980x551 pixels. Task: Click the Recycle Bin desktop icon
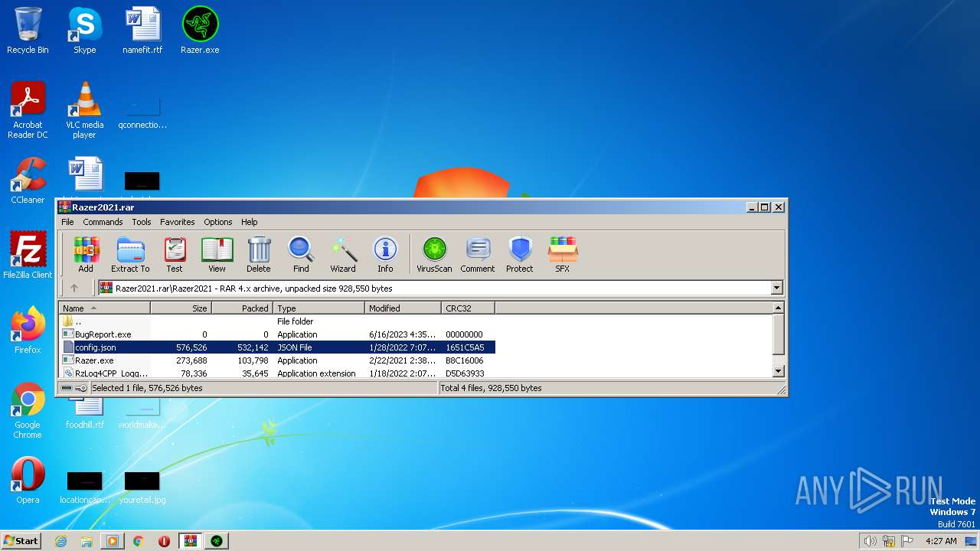[x=28, y=31]
